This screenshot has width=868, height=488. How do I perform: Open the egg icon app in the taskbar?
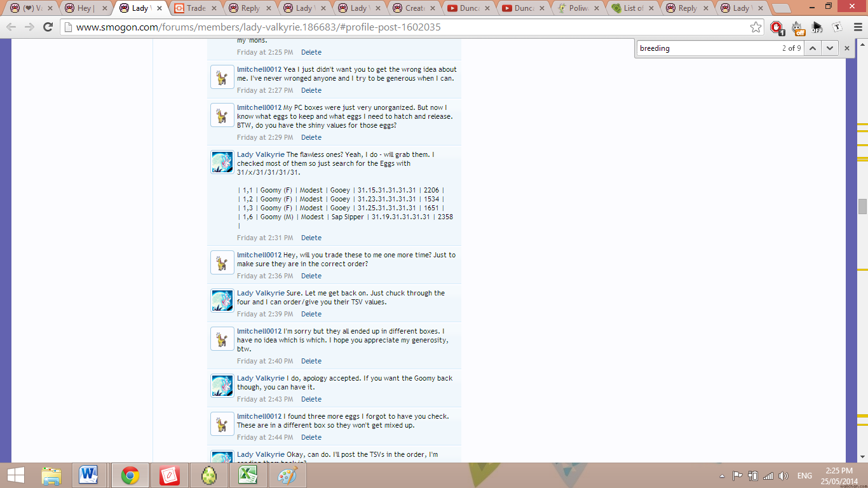tap(209, 475)
